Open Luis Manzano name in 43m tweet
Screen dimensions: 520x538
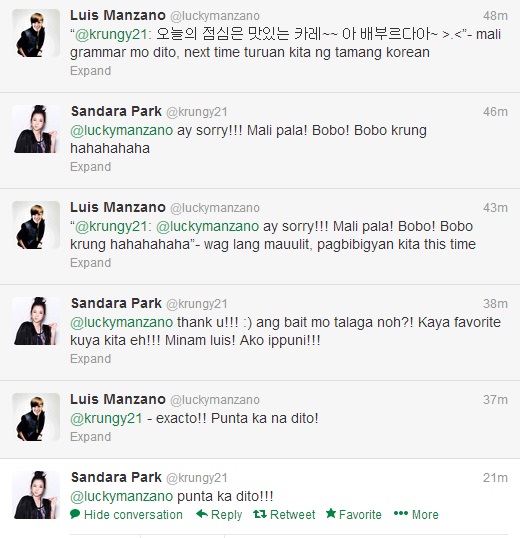click(118, 207)
